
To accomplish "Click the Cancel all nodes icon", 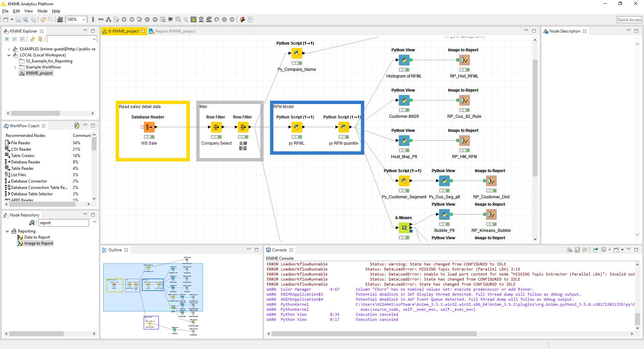I will click(x=155, y=19).
